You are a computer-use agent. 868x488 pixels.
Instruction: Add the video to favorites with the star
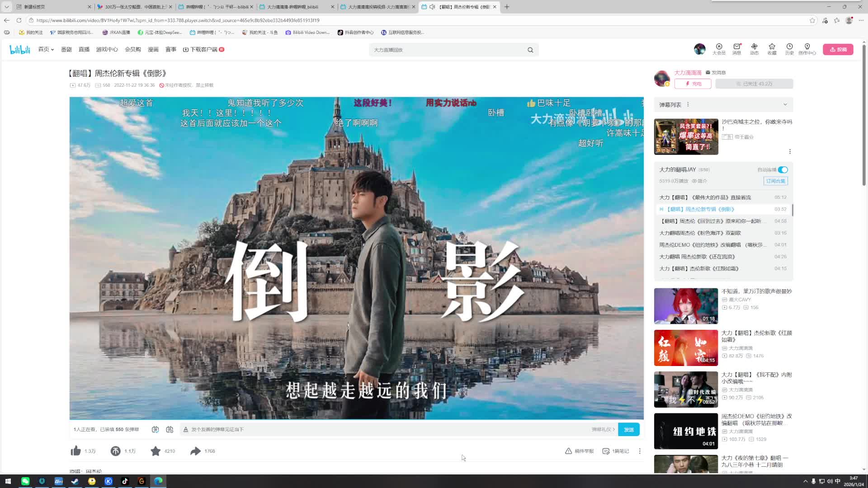[156, 450]
